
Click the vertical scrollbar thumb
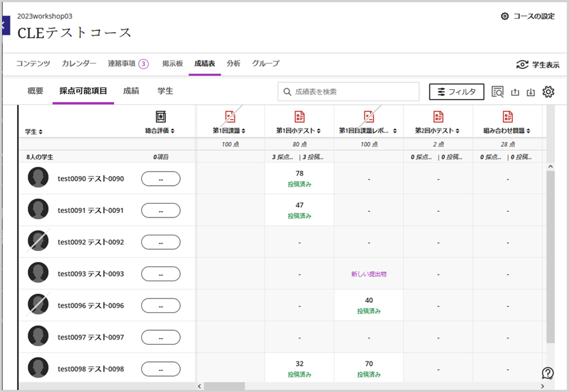click(550, 257)
